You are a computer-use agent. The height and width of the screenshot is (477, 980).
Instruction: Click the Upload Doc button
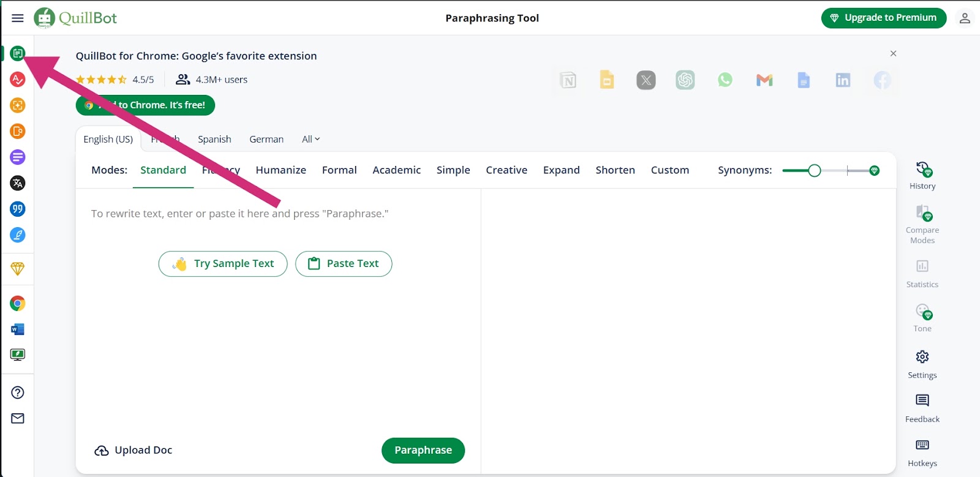pyautogui.click(x=134, y=451)
